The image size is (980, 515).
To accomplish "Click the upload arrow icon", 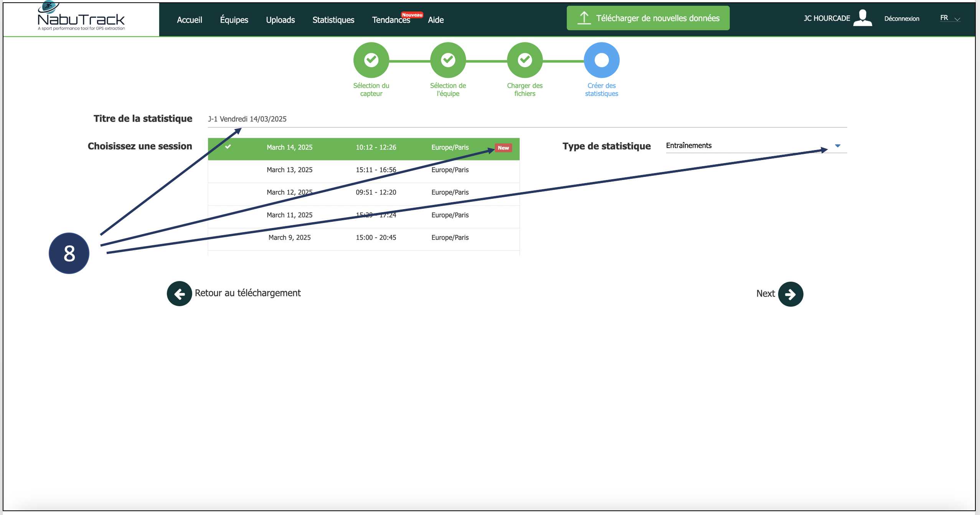I will [584, 18].
